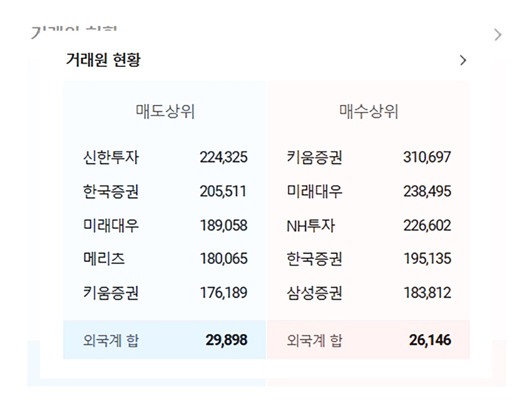This screenshot has width=532, height=409.
Task: Click buy volume 226,602
Action: tap(427, 225)
